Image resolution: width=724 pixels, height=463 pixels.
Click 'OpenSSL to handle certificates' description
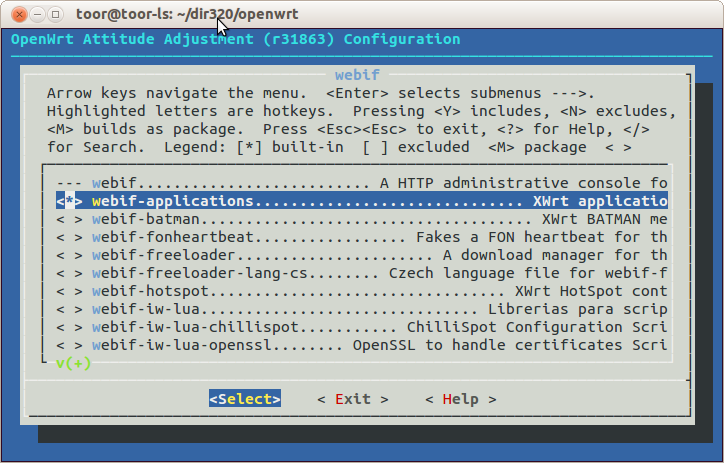(x=488, y=345)
